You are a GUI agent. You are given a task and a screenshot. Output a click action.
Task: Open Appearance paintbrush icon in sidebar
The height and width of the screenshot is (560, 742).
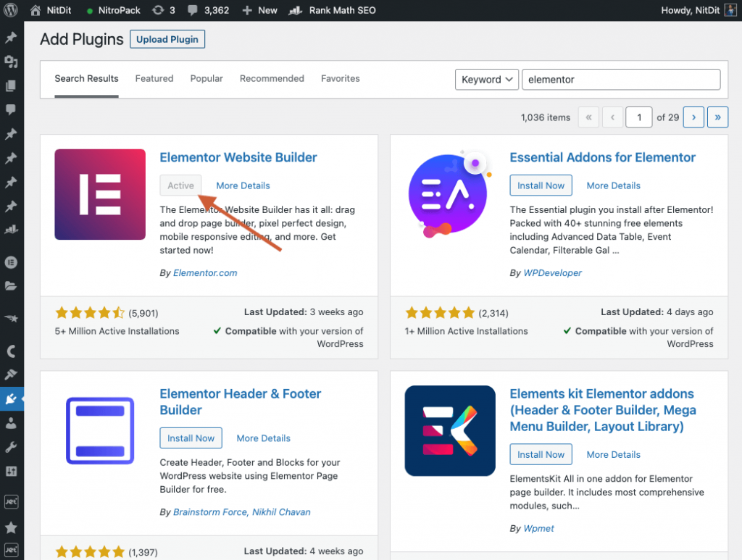click(11, 375)
